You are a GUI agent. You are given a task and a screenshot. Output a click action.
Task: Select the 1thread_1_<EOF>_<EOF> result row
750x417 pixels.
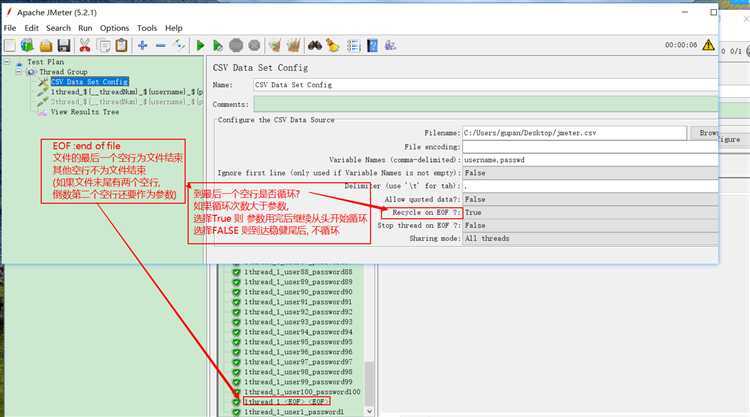[x=286, y=402]
